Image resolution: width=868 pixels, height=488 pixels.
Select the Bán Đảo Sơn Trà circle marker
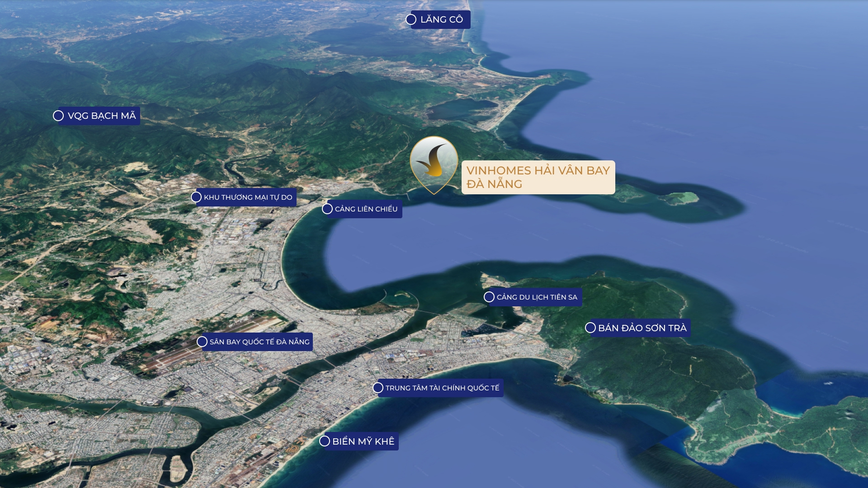point(590,328)
